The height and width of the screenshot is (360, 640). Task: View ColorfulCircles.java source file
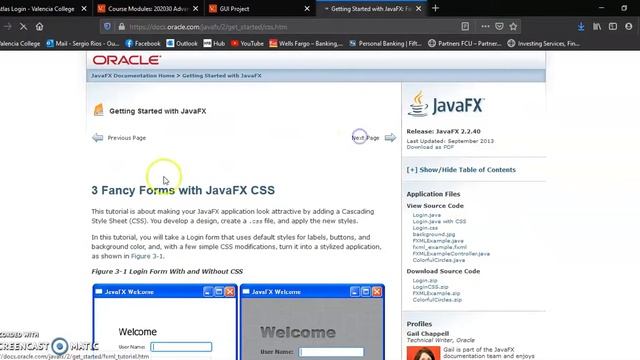(x=439, y=260)
